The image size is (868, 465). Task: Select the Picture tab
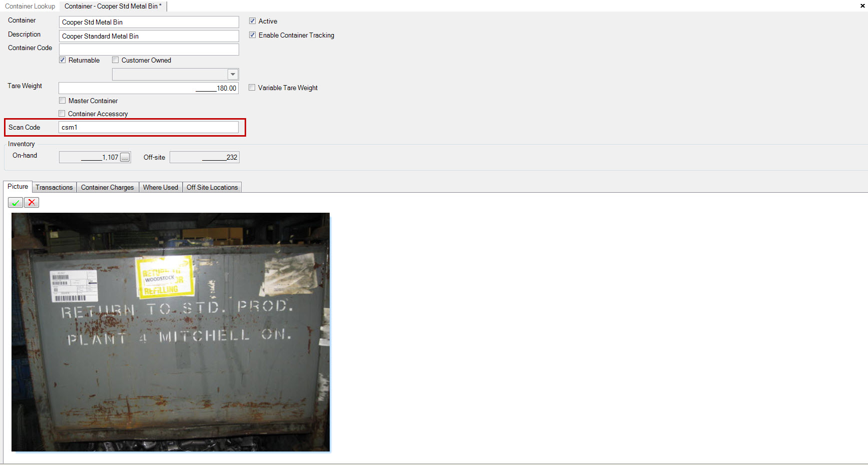tap(18, 187)
